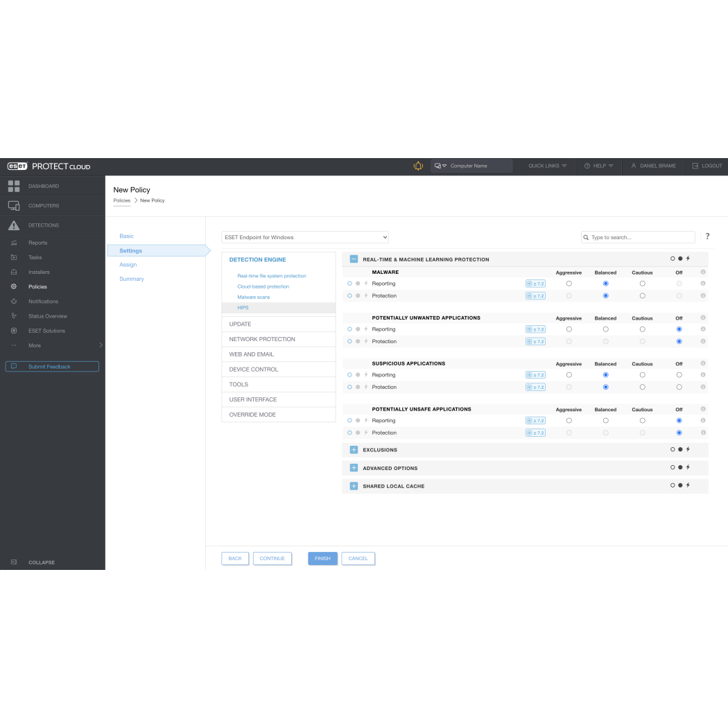
Task: Set Suspicious Applications Reporting to Cautious
Action: pyautogui.click(x=642, y=375)
